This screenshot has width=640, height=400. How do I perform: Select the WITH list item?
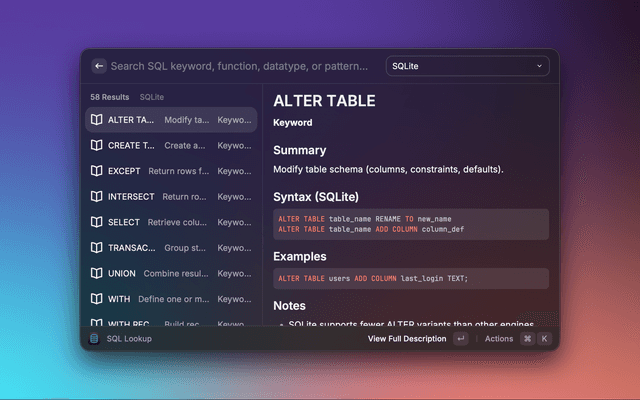170,299
